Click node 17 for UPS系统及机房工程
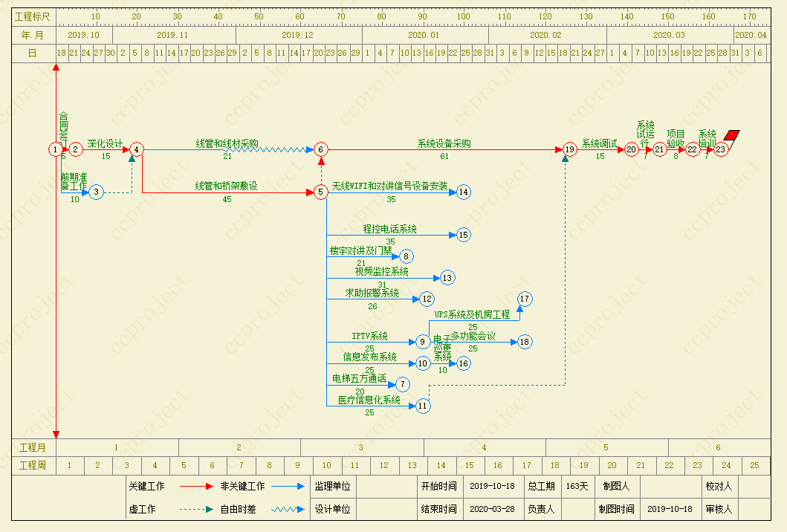787x532 pixels. coord(525,299)
